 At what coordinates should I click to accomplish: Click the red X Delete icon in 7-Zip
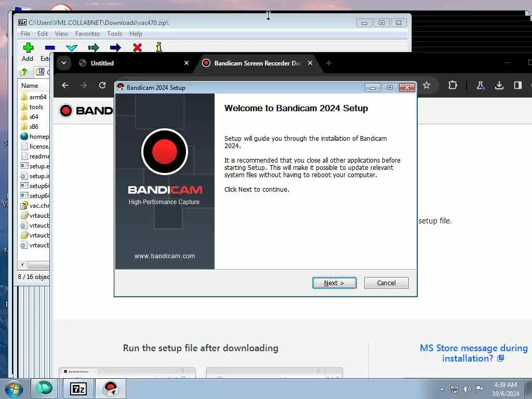coord(137,48)
